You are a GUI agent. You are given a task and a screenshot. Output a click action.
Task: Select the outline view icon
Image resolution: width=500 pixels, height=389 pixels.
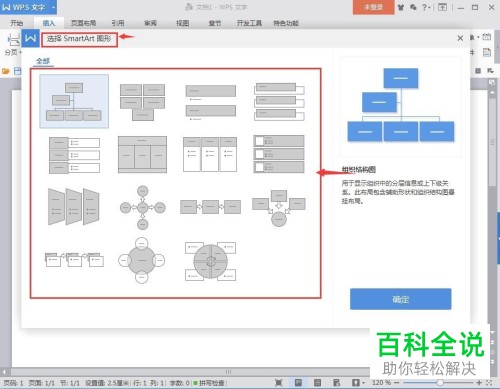click(x=317, y=383)
